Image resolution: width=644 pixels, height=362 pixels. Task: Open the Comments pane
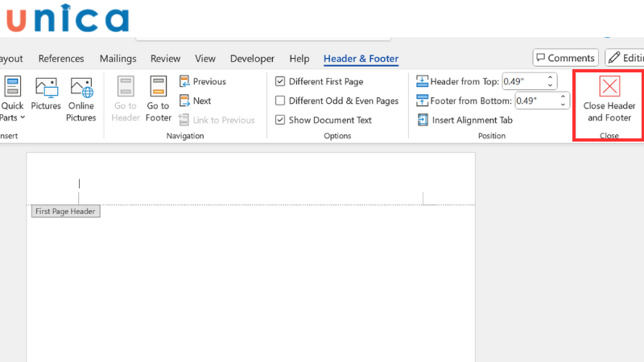click(566, 58)
